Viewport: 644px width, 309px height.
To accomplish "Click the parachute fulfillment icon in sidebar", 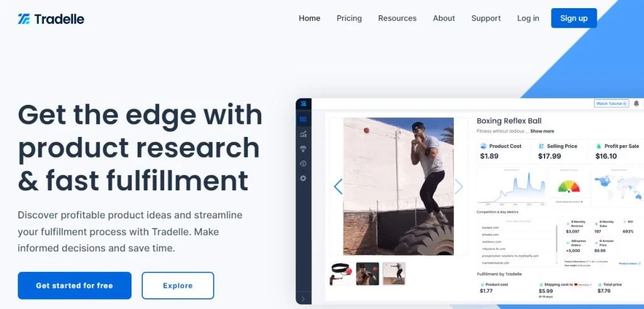I will 303,149.
